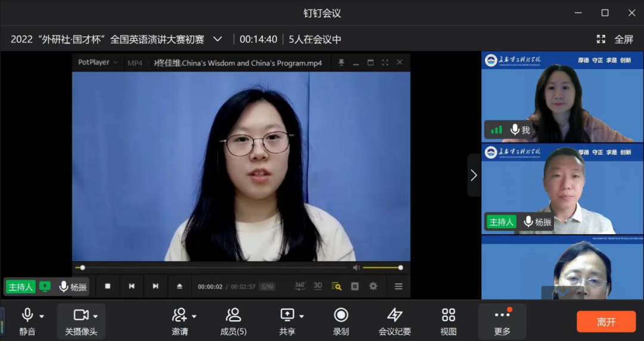The image size is (644, 341).
Task: Open PotPlayer hamburger menu icon
Action: click(398, 286)
